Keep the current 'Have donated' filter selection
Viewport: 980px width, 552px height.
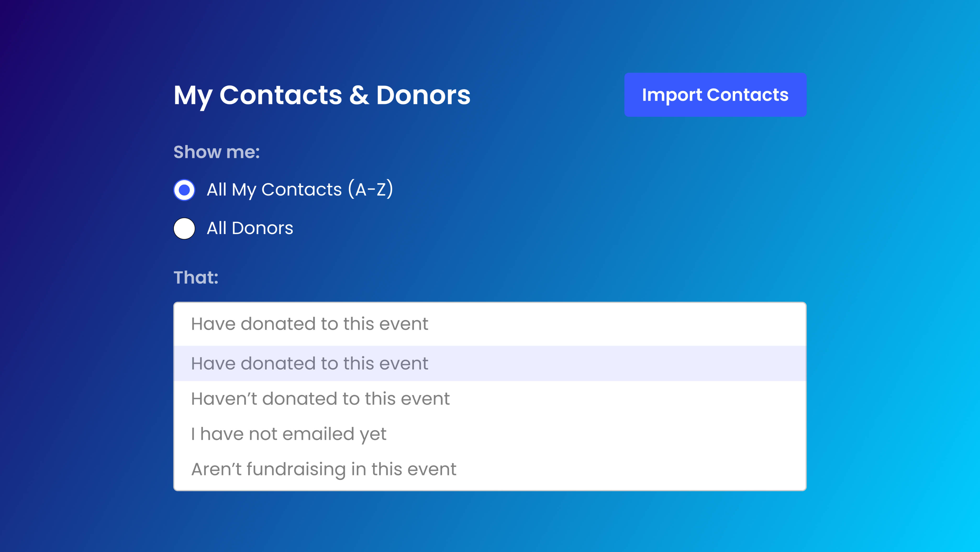point(310,364)
